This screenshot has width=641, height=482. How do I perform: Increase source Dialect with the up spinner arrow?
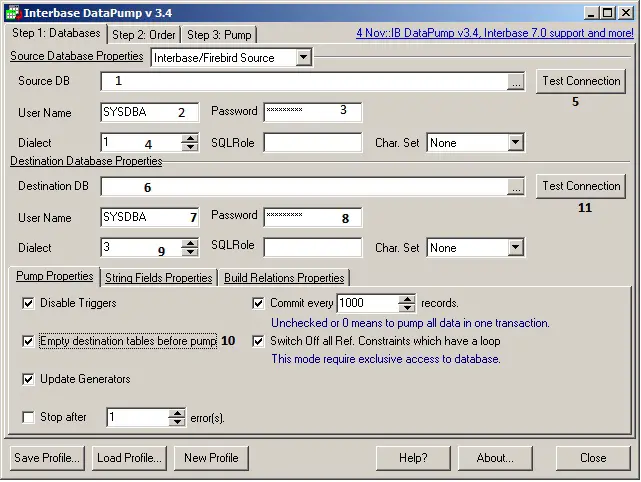(x=190, y=138)
